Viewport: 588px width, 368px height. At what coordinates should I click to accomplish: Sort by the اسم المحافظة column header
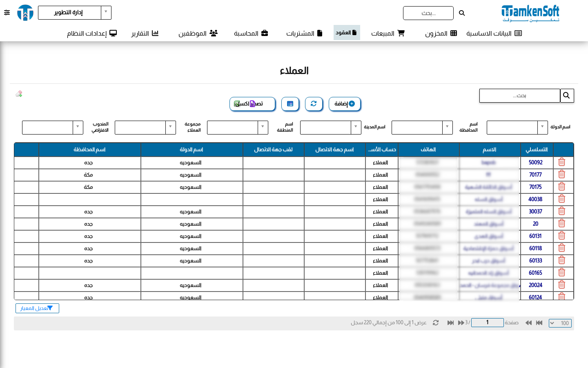(89, 150)
